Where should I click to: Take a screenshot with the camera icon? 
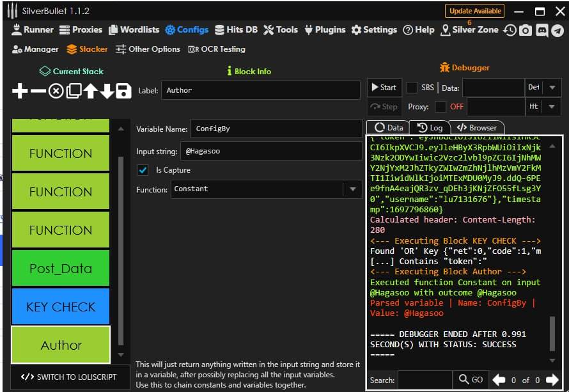526,30
